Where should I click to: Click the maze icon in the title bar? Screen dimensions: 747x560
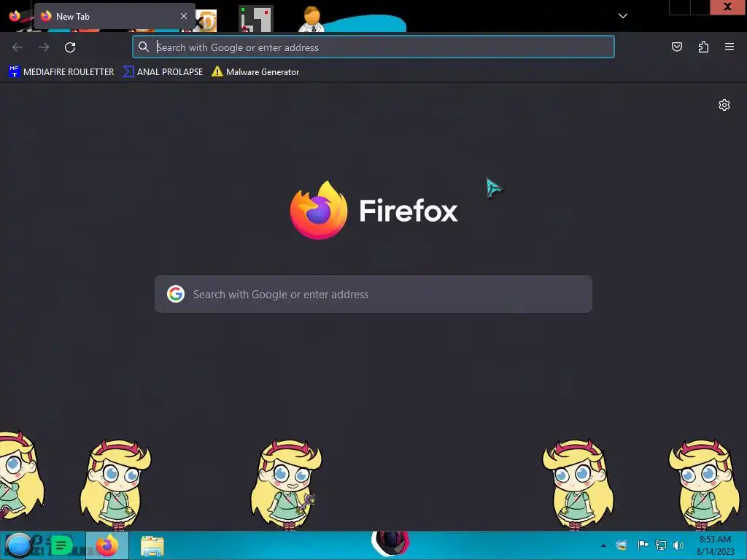coord(256,19)
